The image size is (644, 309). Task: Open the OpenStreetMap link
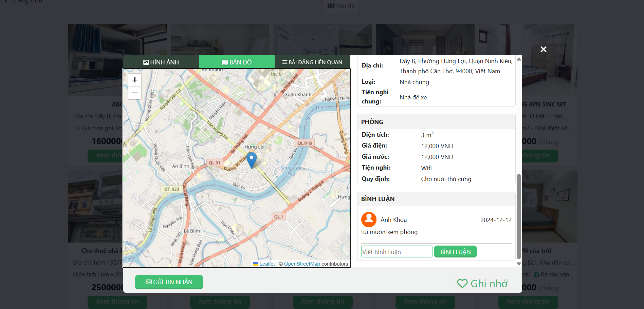pyautogui.click(x=302, y=264)
